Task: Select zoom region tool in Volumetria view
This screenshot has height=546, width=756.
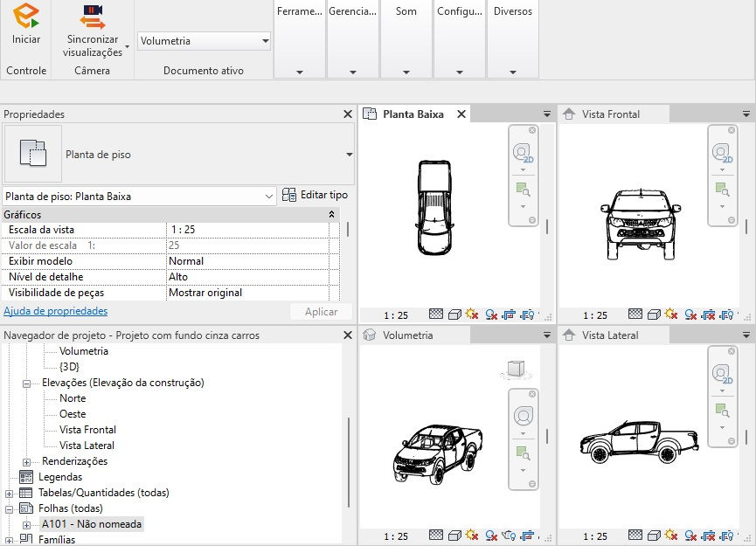Action: pos(523,453)
